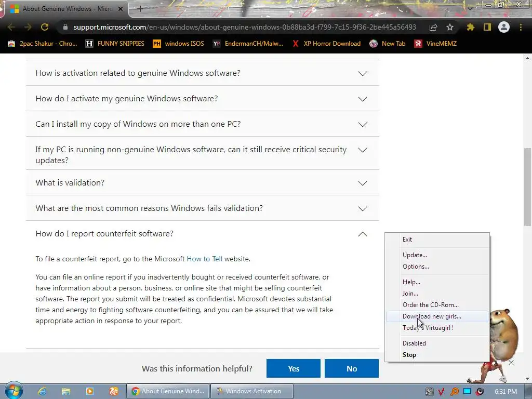The height and width of the screenshot is (399, 532).
Task: Launch Windows Media Player from taskbar
Action: point(89,391)
